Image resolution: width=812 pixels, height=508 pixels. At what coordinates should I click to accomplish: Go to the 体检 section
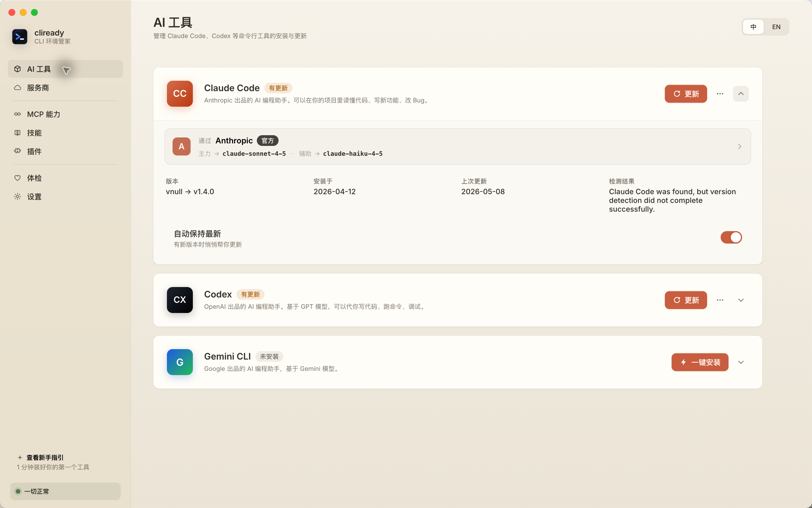(65, 178)
